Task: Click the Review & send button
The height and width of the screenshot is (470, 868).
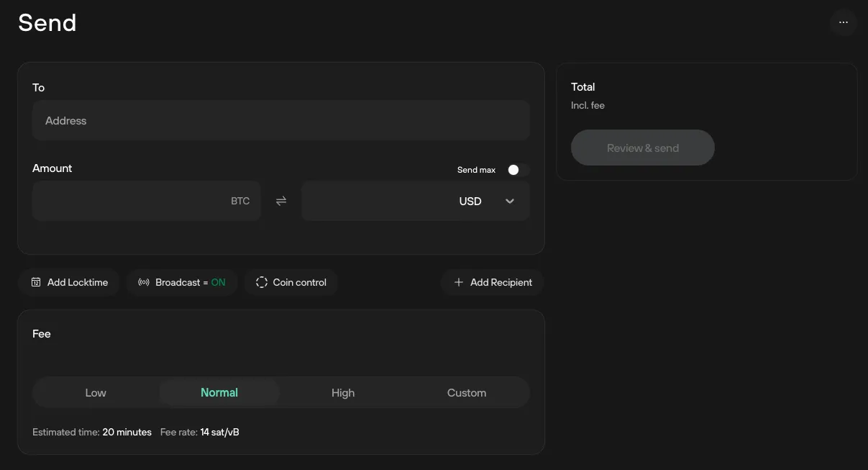Action: 642,148
